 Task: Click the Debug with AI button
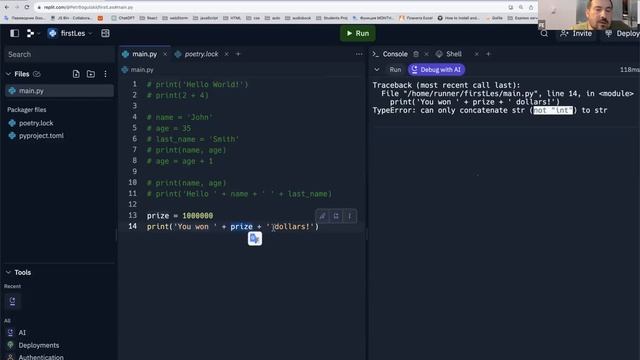click(436, 70)
